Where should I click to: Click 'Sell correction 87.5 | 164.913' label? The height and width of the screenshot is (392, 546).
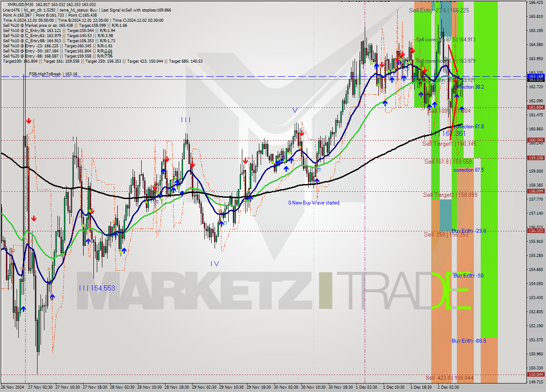(445, 40)
